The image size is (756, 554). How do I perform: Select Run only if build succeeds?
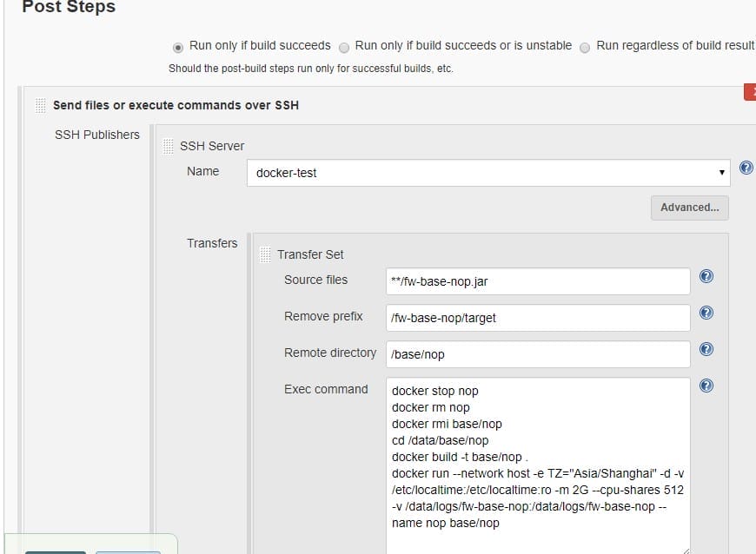point(179,47)
